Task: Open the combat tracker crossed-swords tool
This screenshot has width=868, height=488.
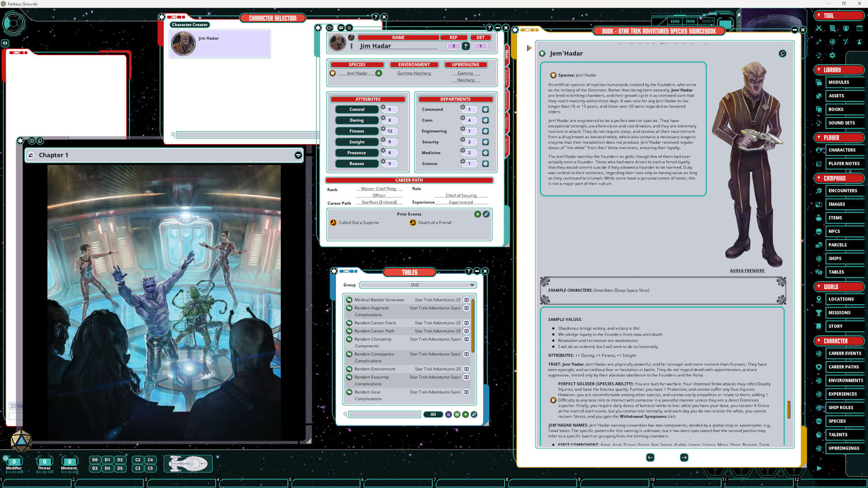Action: click(819, 28)
